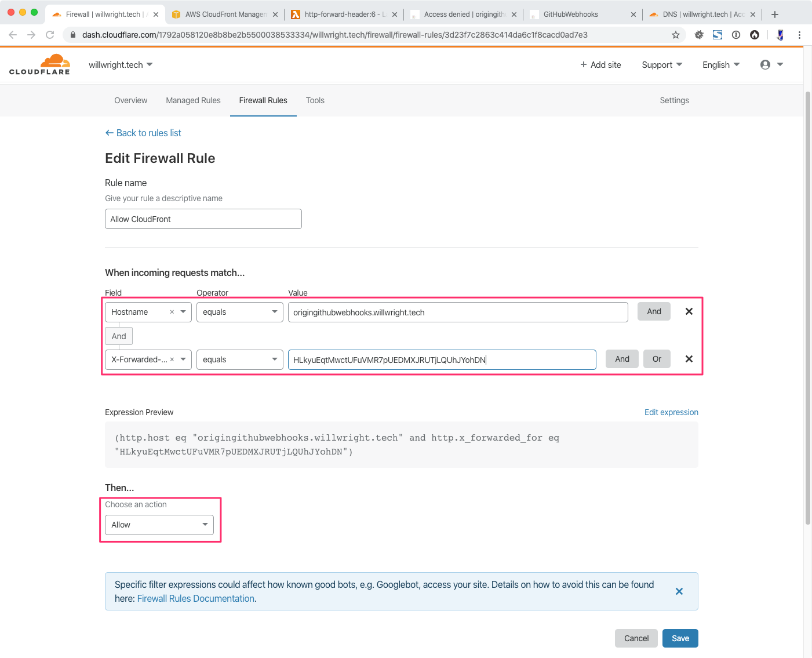
Task: Click the browser address bar URL
Action: click(335, 35)
